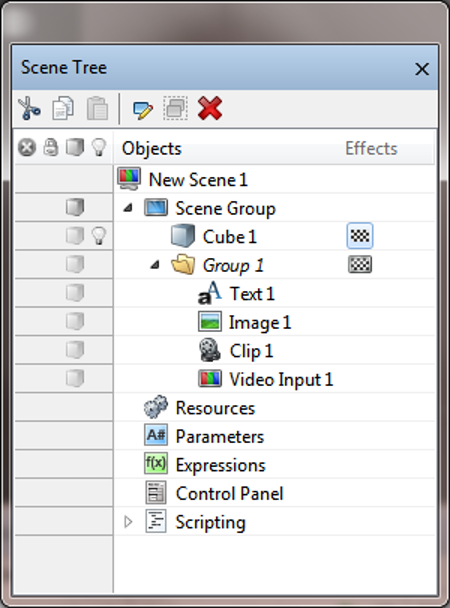Open Cube 1 effects checkerboard icon
Image resolution: width=450 pixels, height=608 pixels.
(x=360, y=236)
